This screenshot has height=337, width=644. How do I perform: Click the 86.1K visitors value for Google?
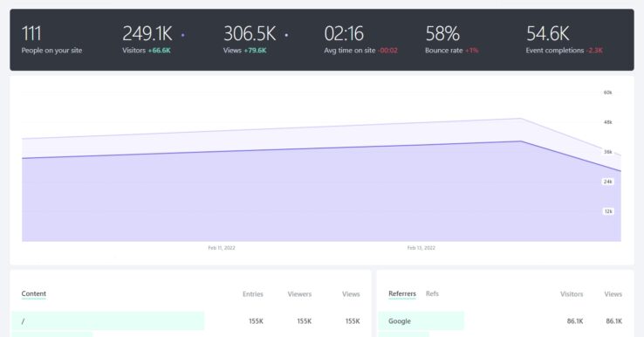click(575, 321)
